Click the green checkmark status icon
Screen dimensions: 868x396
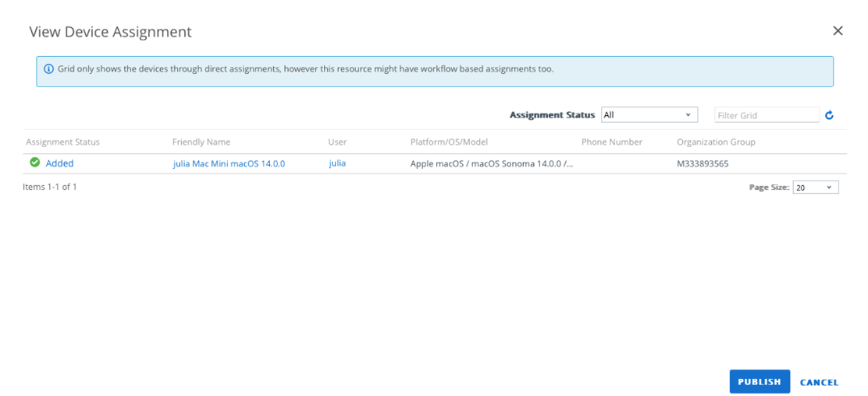click(35, 163)
